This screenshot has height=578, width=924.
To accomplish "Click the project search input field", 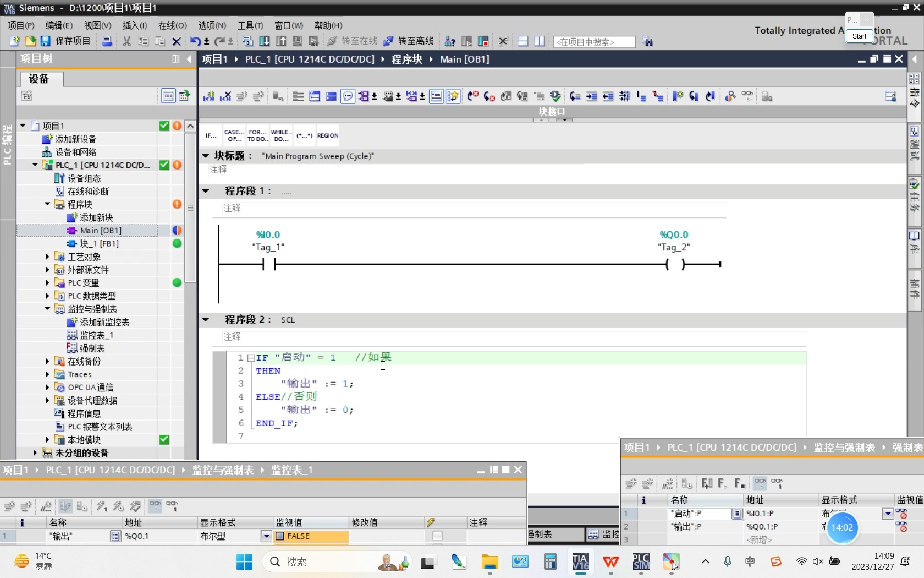I will pos(594,42).
